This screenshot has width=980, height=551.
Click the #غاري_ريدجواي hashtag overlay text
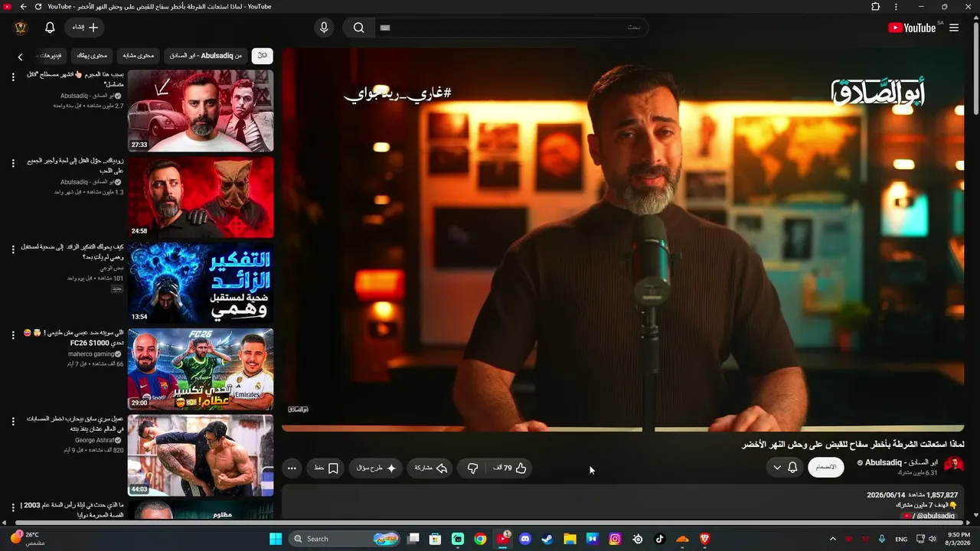point(397,94)
